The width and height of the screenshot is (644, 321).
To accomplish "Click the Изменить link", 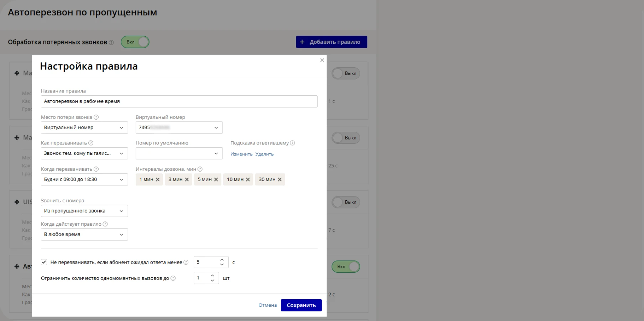I will point(241,154).
